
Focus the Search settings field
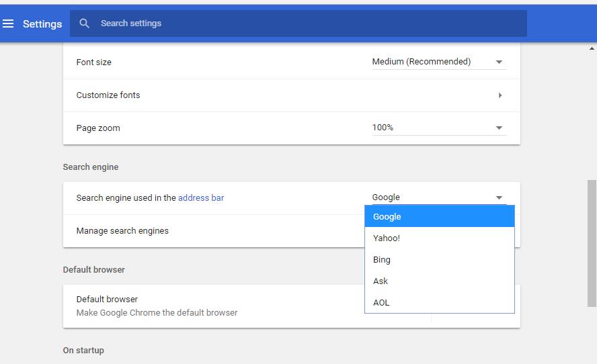point(298,24)
